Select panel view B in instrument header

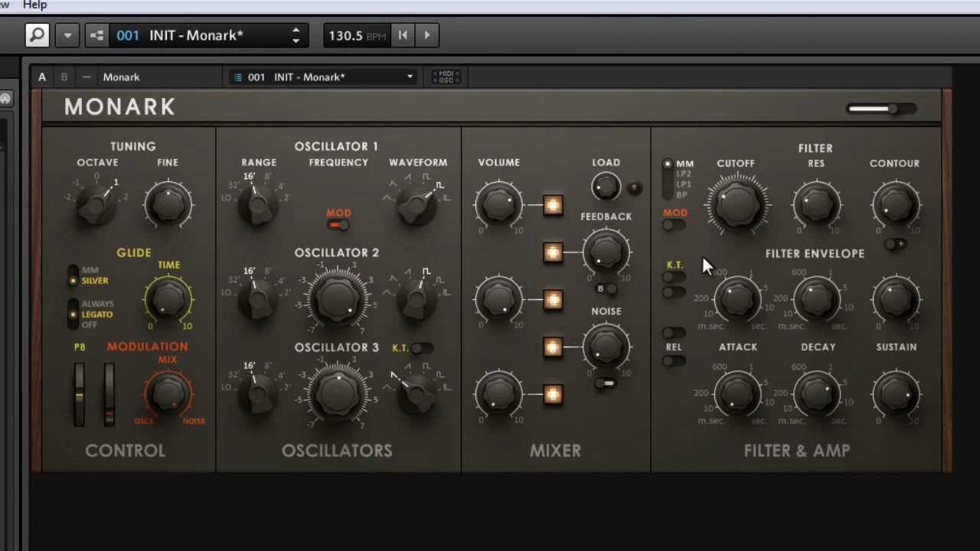(x=64, y=77)
